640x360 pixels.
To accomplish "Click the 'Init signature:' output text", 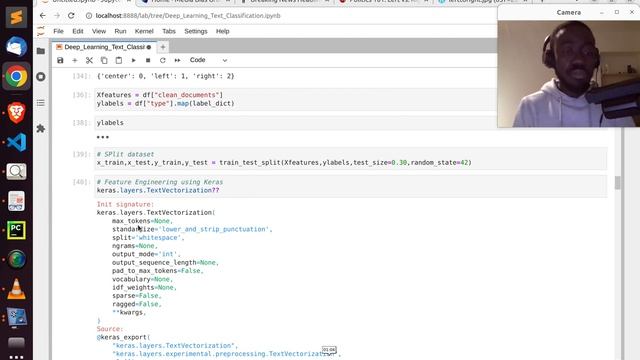I will [x=125, y=204].
